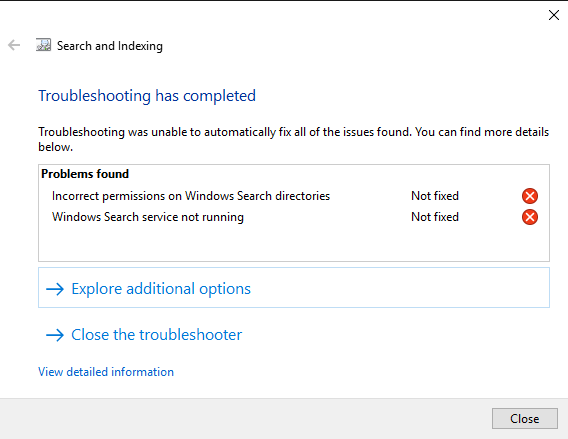This screenshot has width=568, height=439.
Task: Click 'Not fixed' status for Windows Search service
Action: pos(435,217)
